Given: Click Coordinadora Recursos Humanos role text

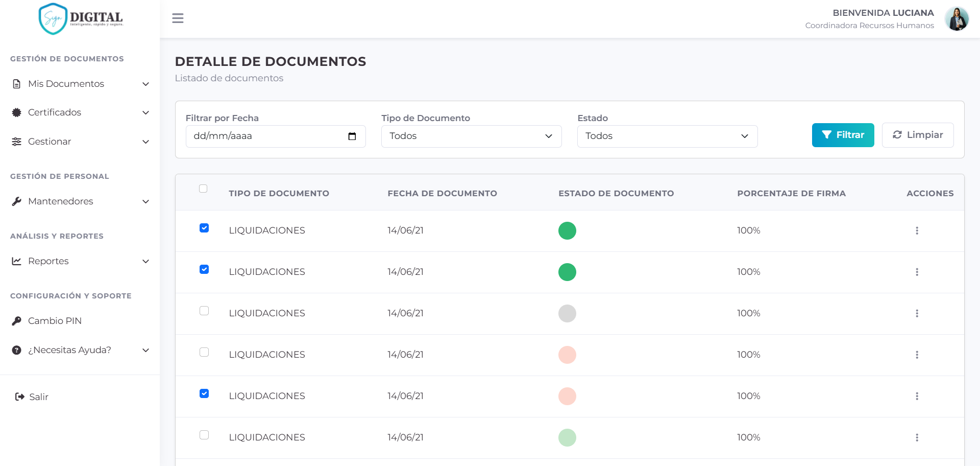Looking at the screenshot, I should [x=869, y=26].
